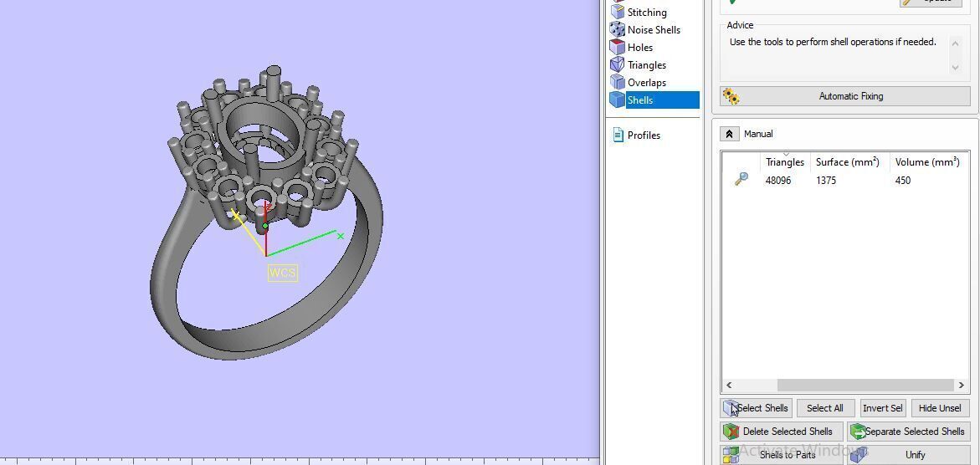This screenshot has width=980, height=465.
Task: Click the WCS label in the viewport
Action: (x=283, y=273)
